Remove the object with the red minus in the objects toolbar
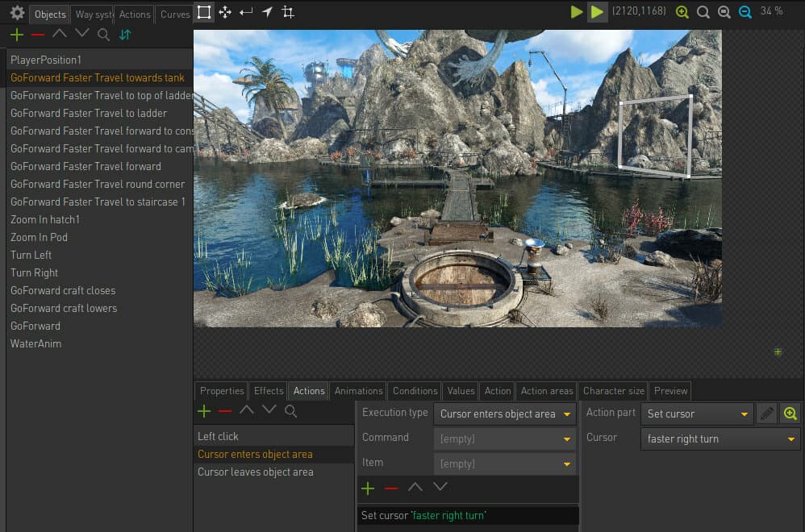The image size is (805, 532). (x=37, y=35)
